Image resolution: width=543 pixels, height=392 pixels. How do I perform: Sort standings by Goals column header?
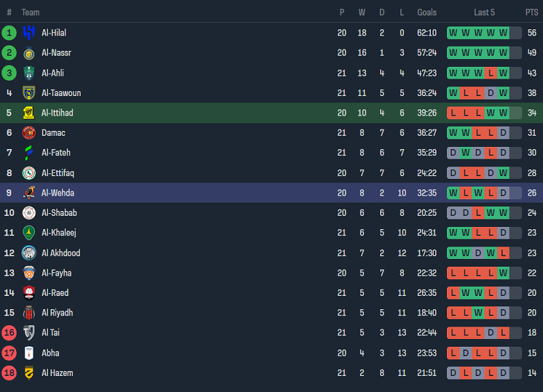tap(427, 13)
